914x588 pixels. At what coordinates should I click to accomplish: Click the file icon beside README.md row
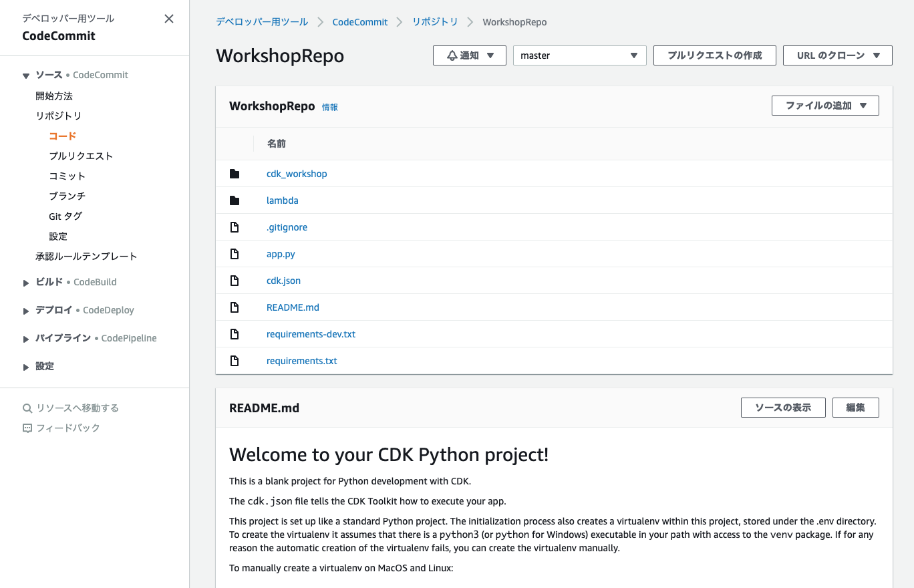(234, 307)
